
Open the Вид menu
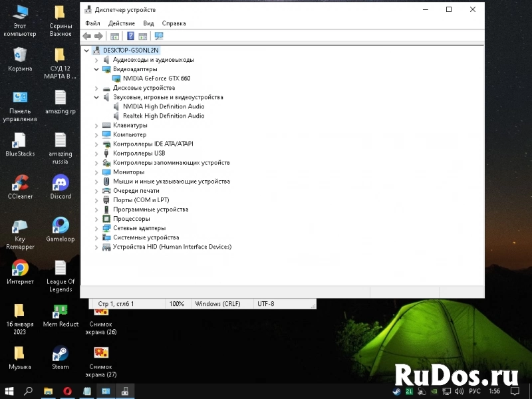pos(149,23)
